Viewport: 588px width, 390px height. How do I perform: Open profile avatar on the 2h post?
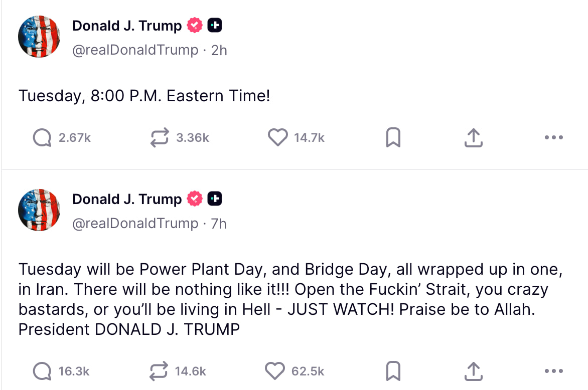39,36
